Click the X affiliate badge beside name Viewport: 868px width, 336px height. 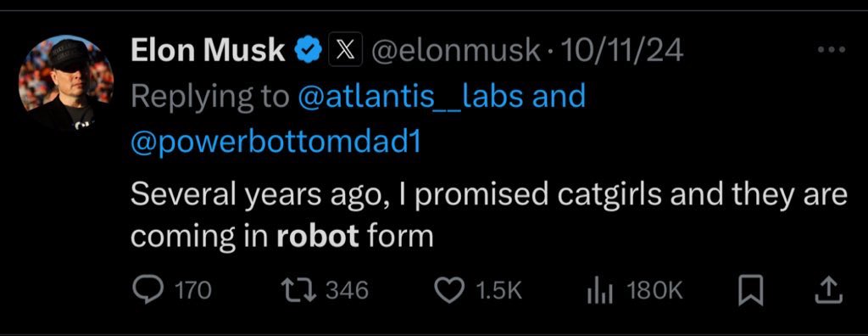pos(346,50)
